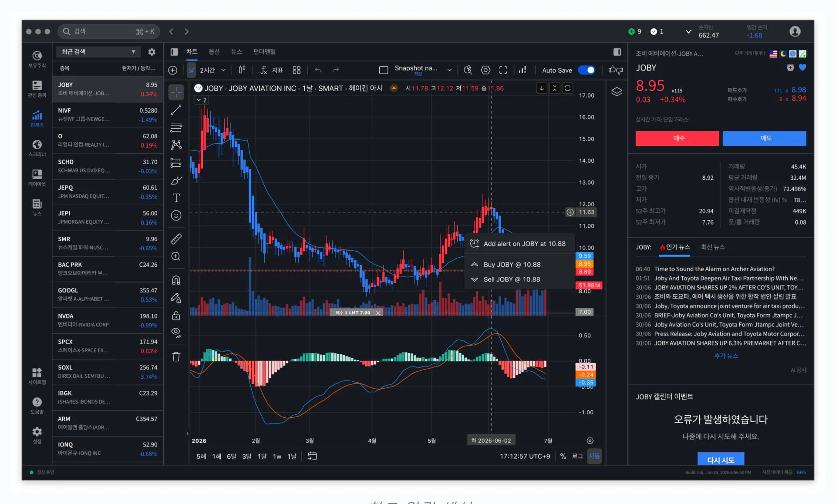Toggle the 자동 auto scale button
Image resolution: width=836 pixels, height=504 pixels.
tap(594, 456)
